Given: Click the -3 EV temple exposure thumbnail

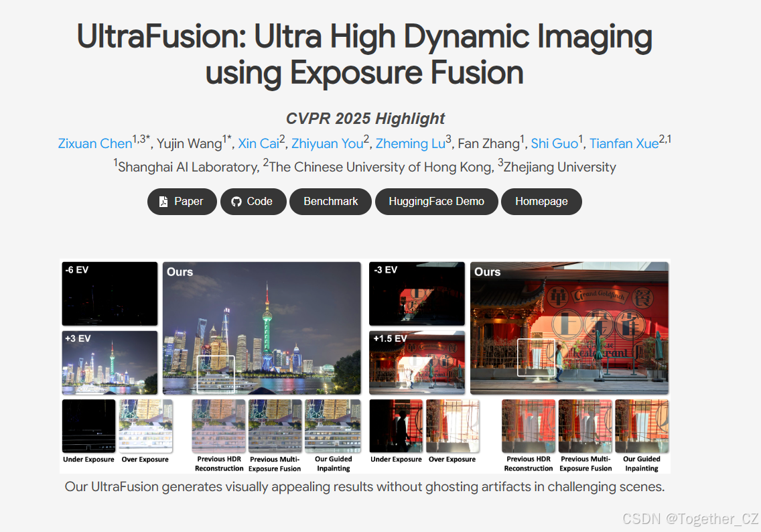Looking at the screenshot, I should (x=416, y=294).
